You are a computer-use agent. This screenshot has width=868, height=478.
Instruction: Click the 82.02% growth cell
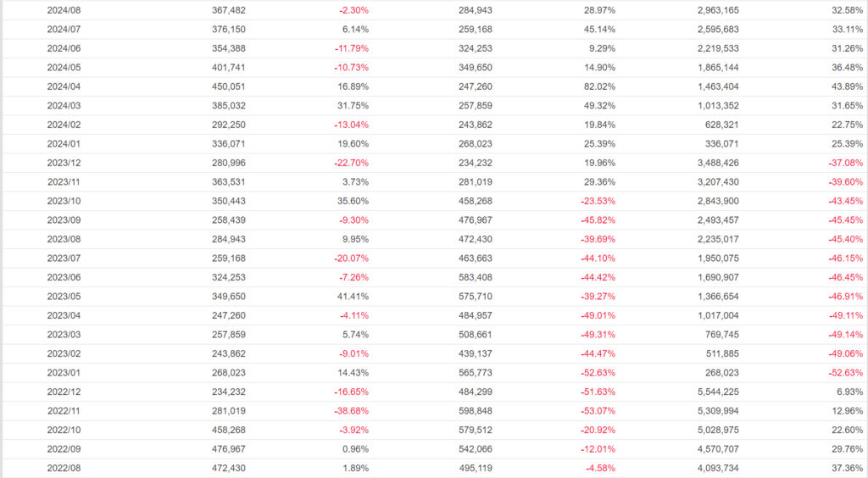point(599,86)
